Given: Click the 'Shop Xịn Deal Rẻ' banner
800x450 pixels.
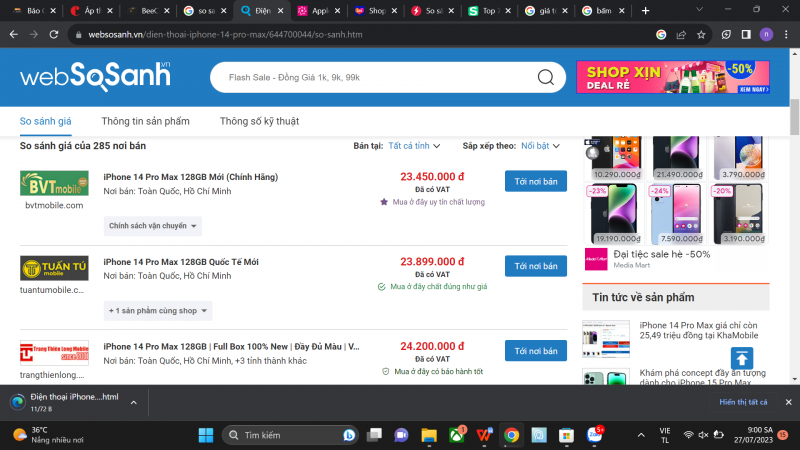Looking at the screenshot, I should pos(672,77).
